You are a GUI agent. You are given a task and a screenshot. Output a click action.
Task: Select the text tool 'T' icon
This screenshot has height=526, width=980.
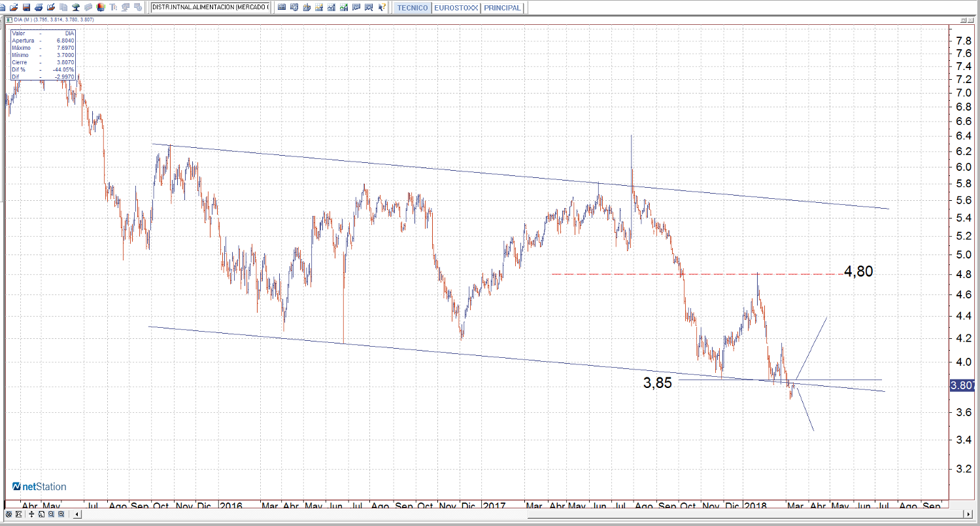pos(114,8)
